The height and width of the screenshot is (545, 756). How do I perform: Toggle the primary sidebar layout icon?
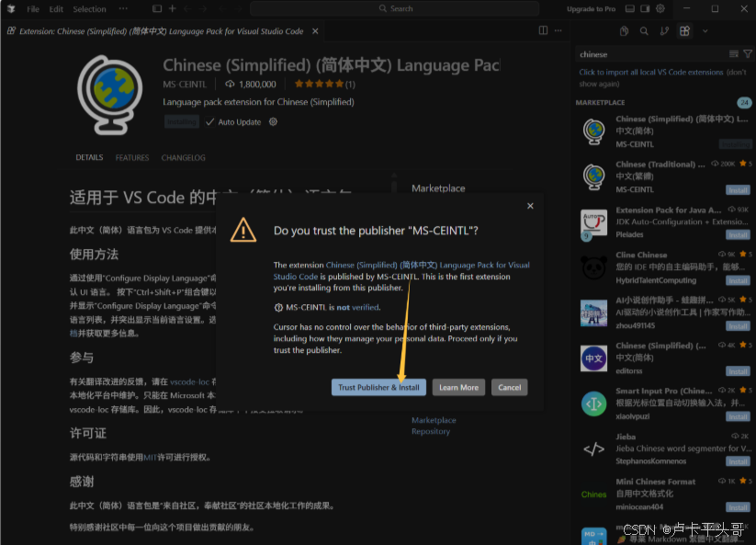tap(157, 8)
